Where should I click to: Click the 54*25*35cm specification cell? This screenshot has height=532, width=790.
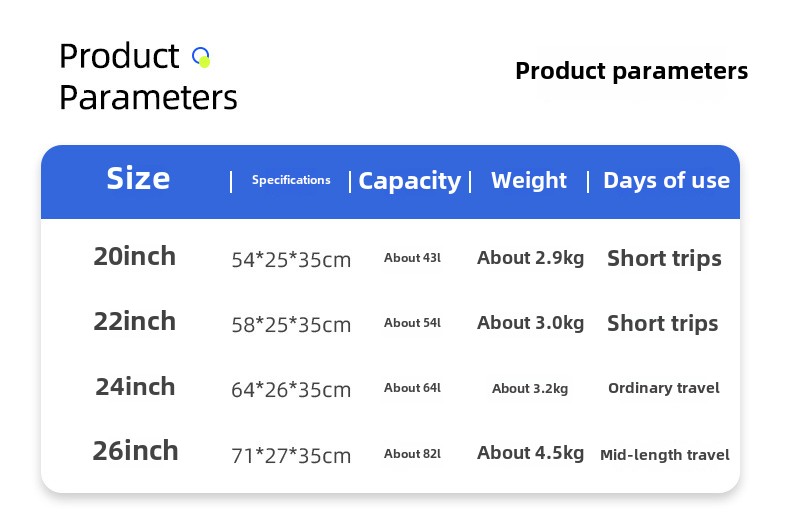[291, 260]
